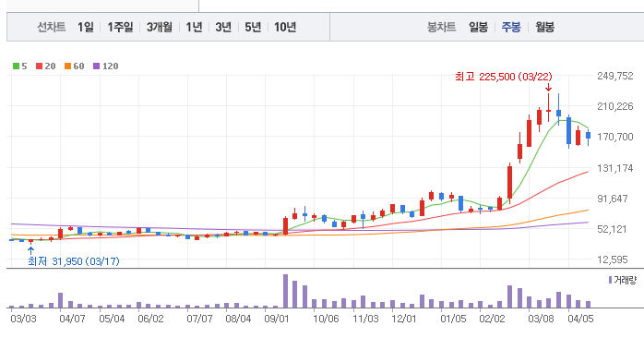Switch to 일봉 daily candle chart
Viewport: 644px width, 338px height.
click(479, 27)
